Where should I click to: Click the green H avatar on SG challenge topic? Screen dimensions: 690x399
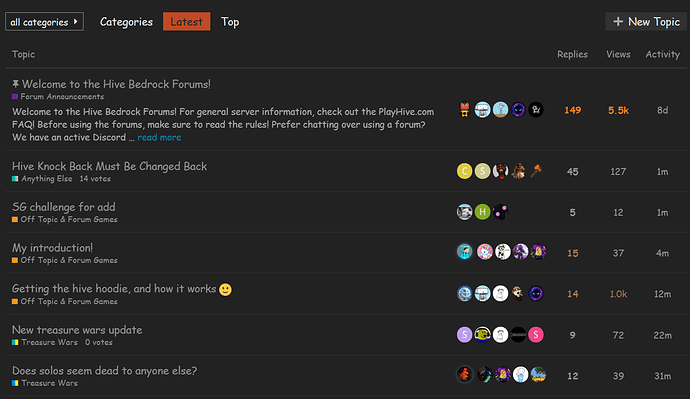tap(482, 212)
